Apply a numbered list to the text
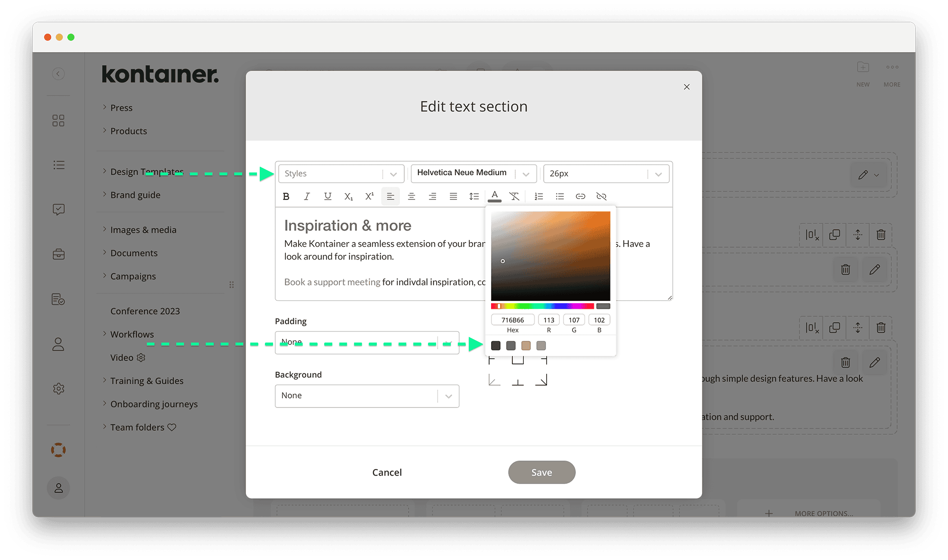Screen dimensions: 948x560 tap(538, 196)
